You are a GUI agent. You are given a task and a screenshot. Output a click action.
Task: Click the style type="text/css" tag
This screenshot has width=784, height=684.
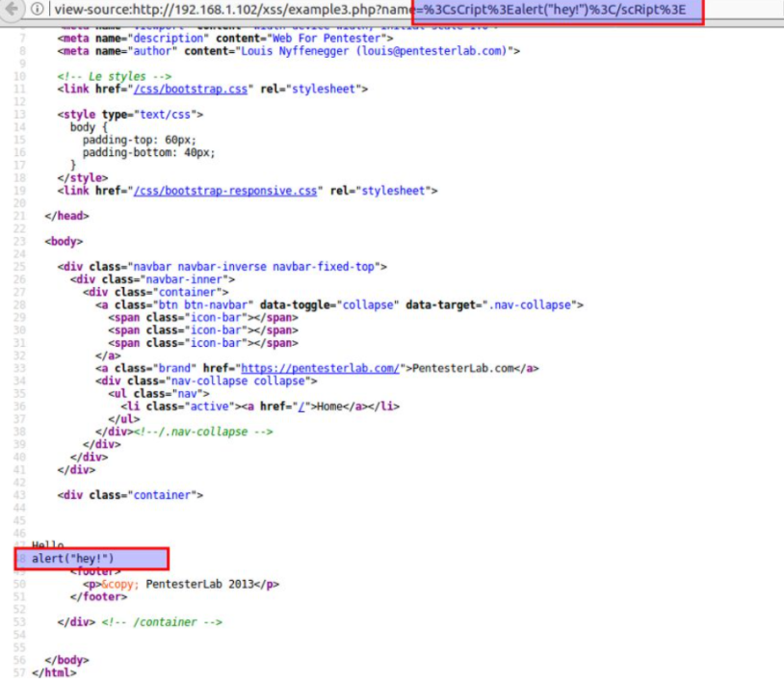coord(130,115)
